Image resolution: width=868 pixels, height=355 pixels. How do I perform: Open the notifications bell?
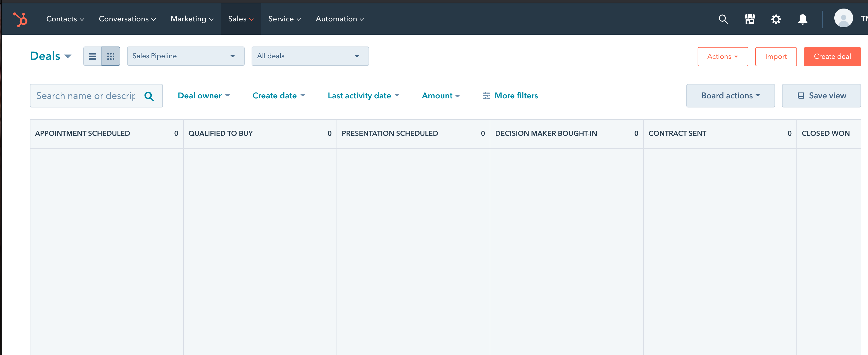point(802,19)
